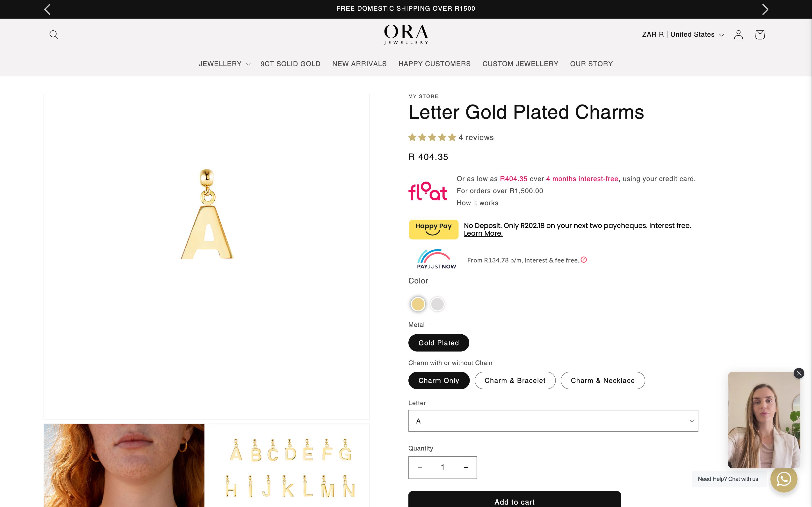Click the ORA Jewellery logo

[x=406, y=35]
